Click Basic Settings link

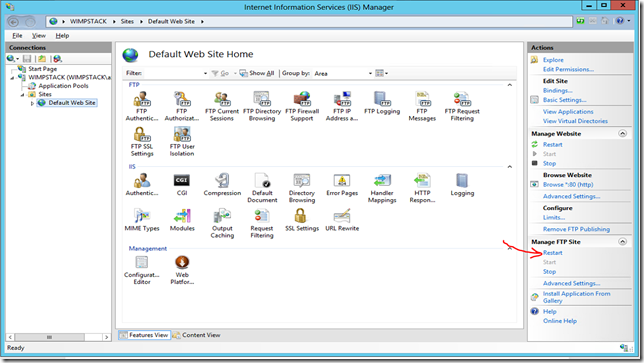click(x=564, y=100)
